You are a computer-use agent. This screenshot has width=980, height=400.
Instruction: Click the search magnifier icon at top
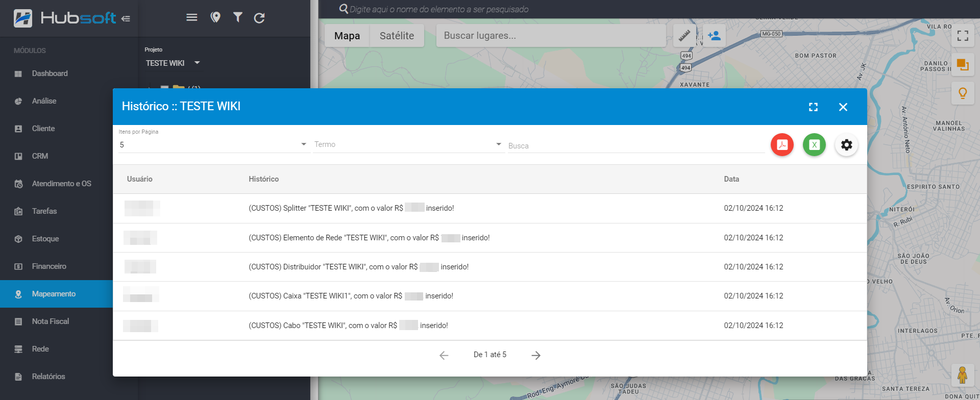(x=344, y=9)
